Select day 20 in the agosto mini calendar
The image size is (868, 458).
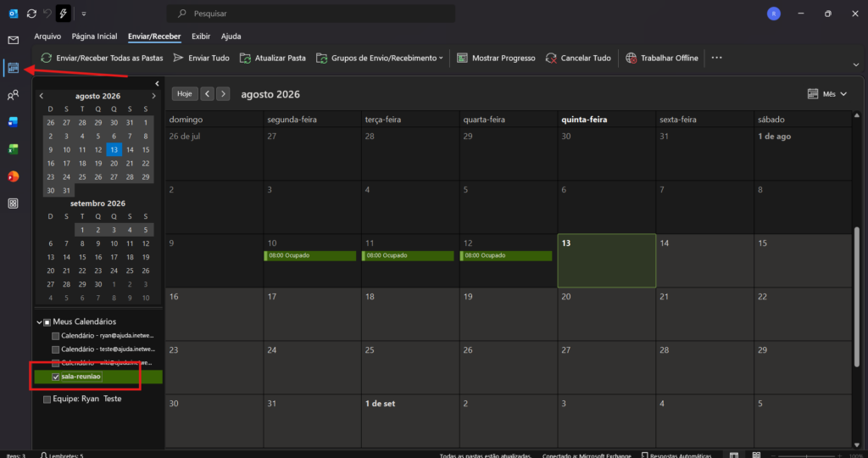(x=114, y=164)
